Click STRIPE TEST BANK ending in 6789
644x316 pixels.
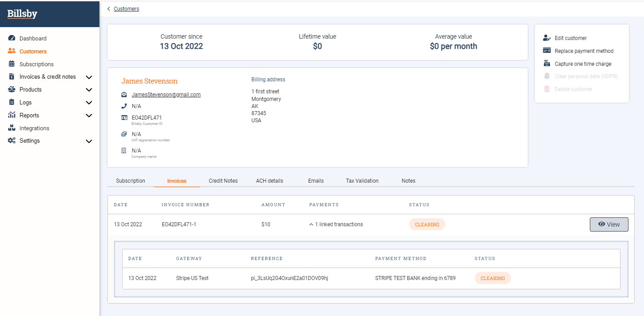click(x=415, y=278)
